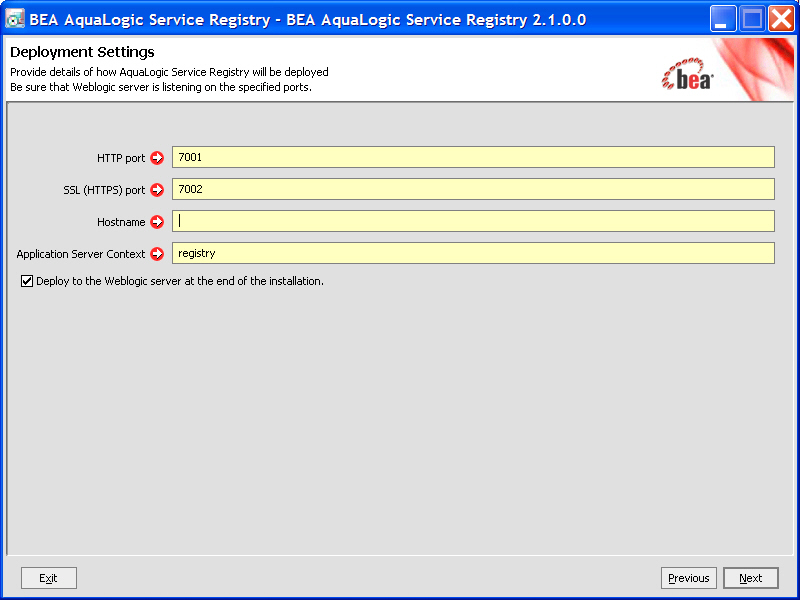The height and width of the screenshot is (600, 800).
Task: Maximize the installer window
Action: [x=752, y=19]
